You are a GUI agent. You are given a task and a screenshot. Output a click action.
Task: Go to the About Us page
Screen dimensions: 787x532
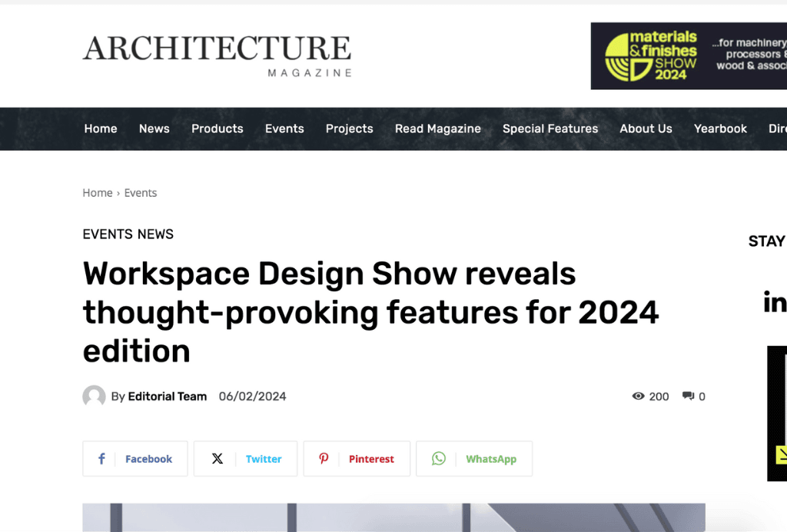[646, 129]
